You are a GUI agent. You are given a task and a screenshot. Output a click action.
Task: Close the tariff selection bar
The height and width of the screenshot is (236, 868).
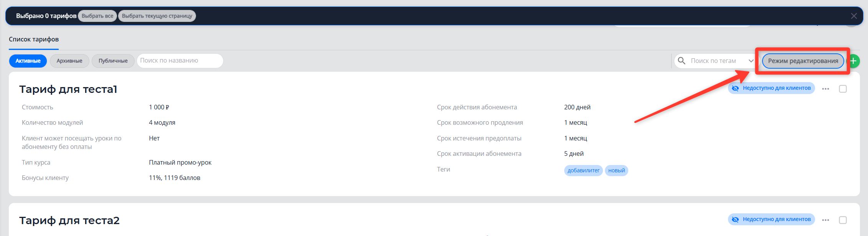[854, 16]
